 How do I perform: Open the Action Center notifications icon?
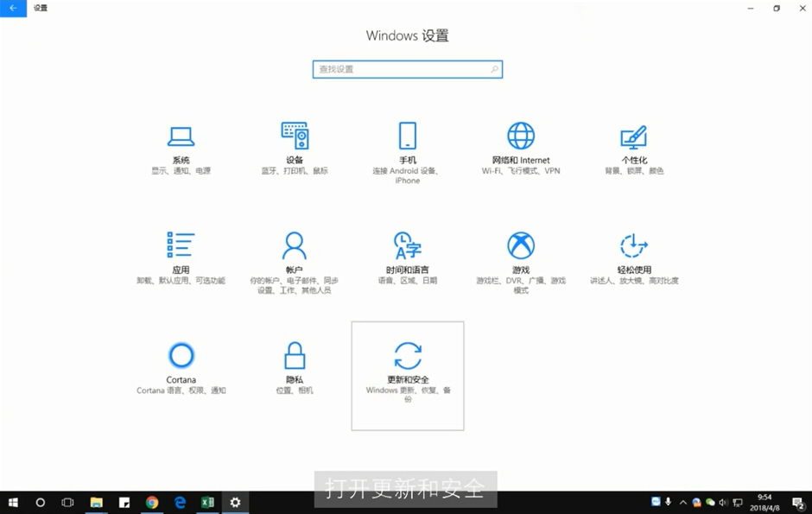798,502
